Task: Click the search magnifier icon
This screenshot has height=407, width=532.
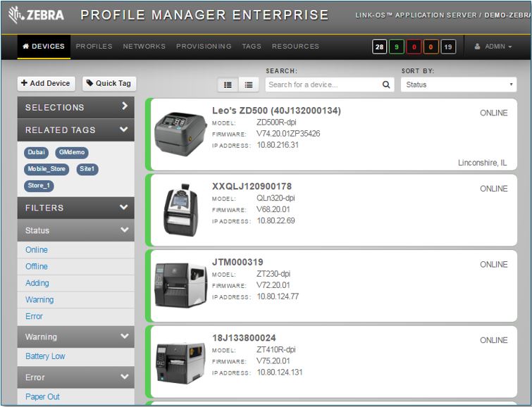Action: click(386, 84)
